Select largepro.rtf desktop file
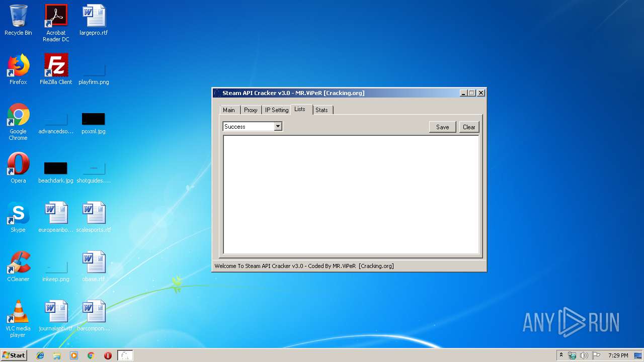The image size is (644, 362). [x=94, y=21]
